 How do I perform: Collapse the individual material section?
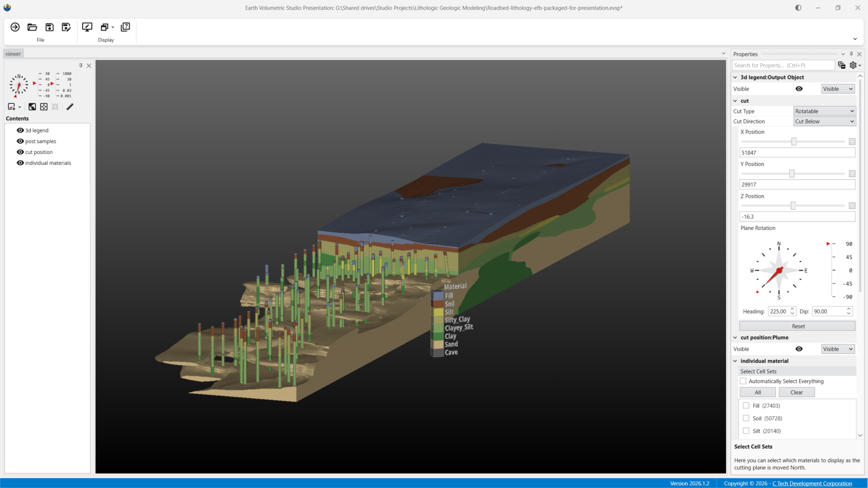[x=736, y=361]
